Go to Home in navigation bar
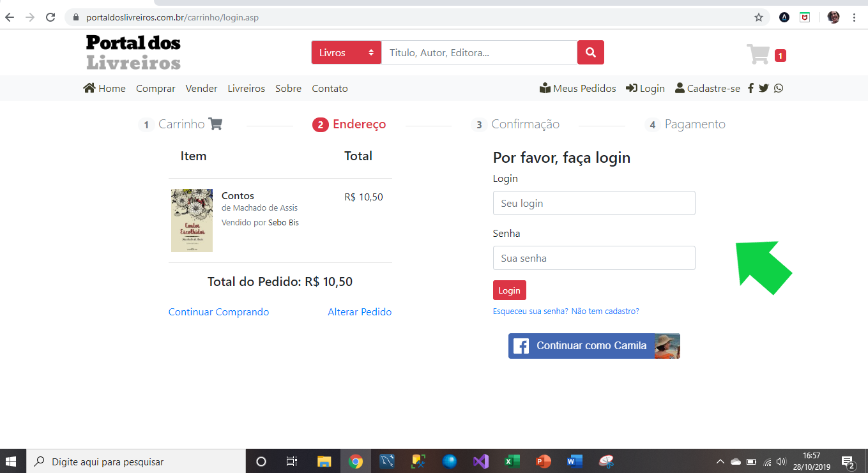Viewport: 868px width, 473px height. (x=105, y=89)
